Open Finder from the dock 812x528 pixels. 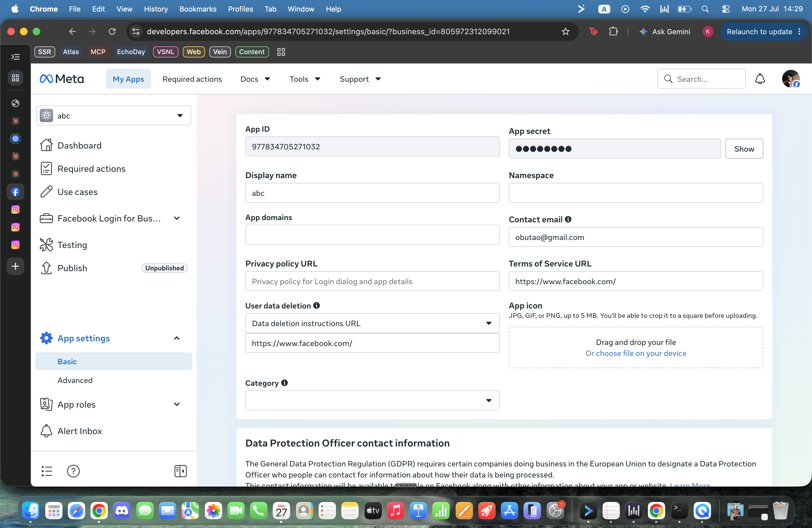[31, 511]
